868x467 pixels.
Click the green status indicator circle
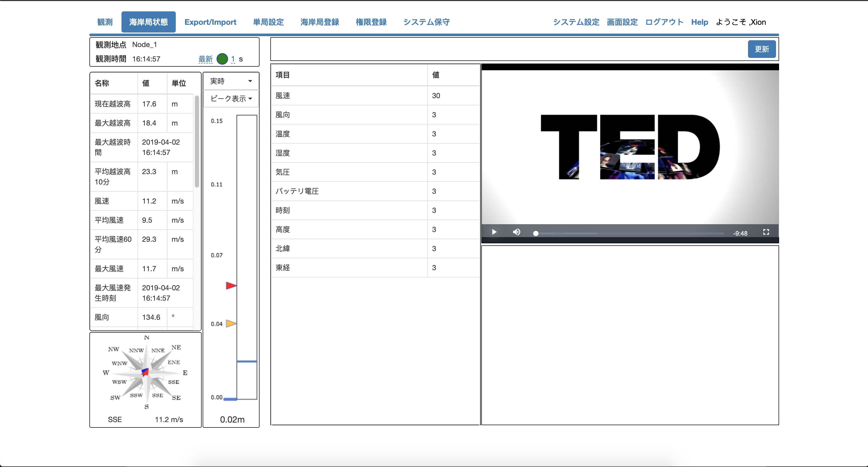pyautogui.click(x=222, y=59)
